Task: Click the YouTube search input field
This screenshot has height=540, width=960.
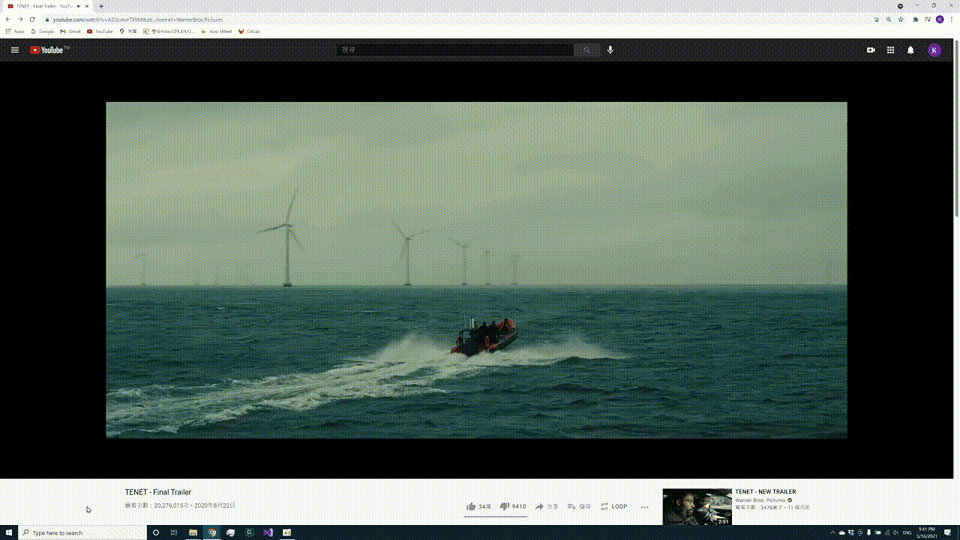Action: [456, 50]
